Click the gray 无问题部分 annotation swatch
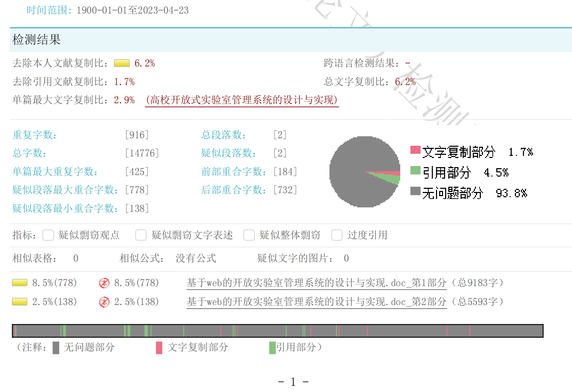Image resolution: width=572 pixels, height=392 pixels. coord(56,348)
